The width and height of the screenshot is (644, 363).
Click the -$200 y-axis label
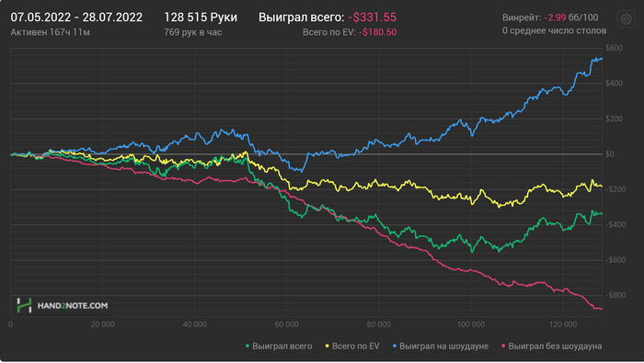615,189
